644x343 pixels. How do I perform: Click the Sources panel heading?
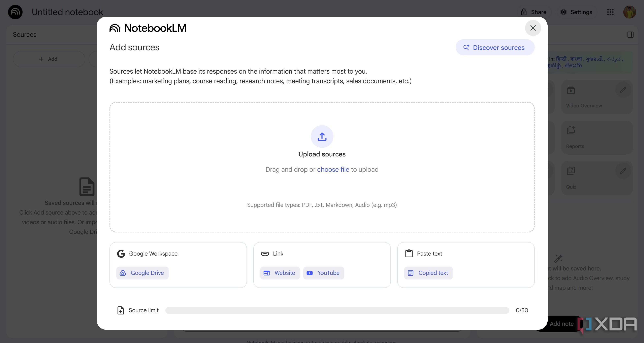25,34
